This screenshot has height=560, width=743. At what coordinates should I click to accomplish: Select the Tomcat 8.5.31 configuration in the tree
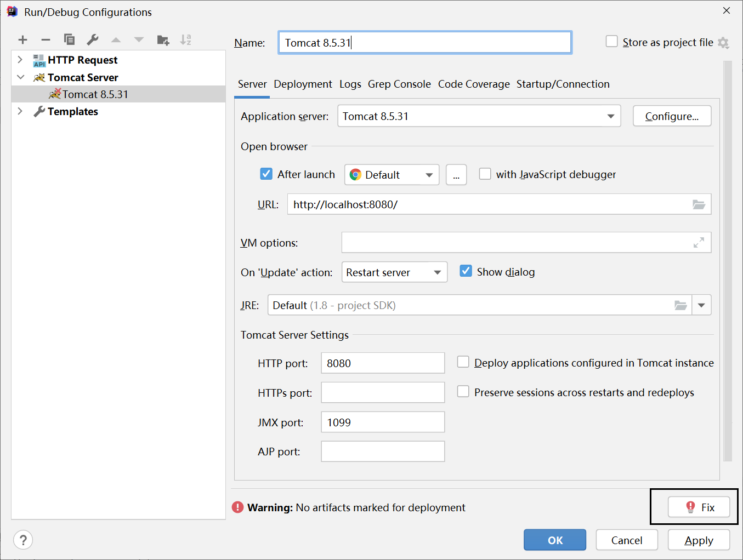tap(118, 94)
